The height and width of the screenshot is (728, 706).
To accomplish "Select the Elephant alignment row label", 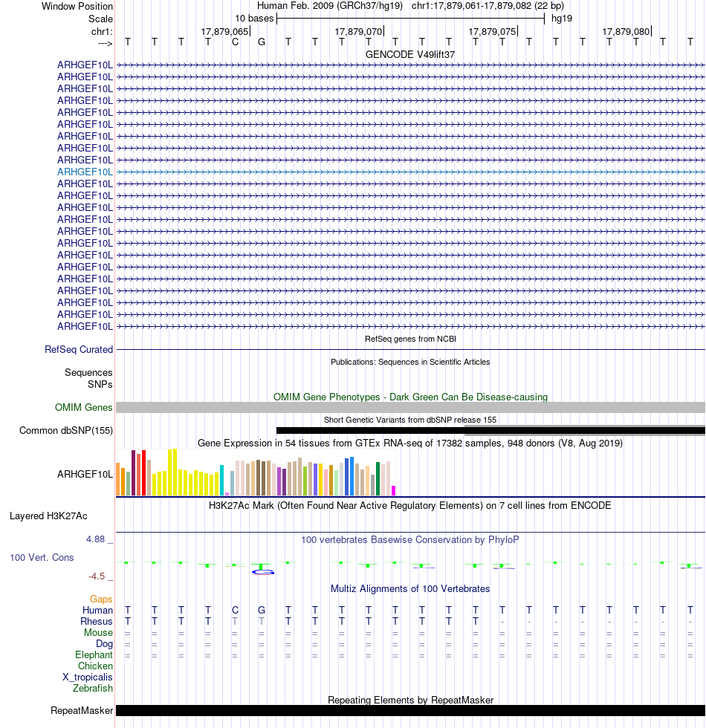I will (x=94, y=654).
